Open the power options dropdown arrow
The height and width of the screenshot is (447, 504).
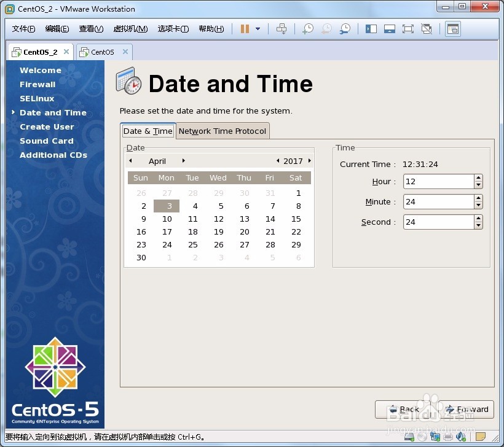point(258,29)
